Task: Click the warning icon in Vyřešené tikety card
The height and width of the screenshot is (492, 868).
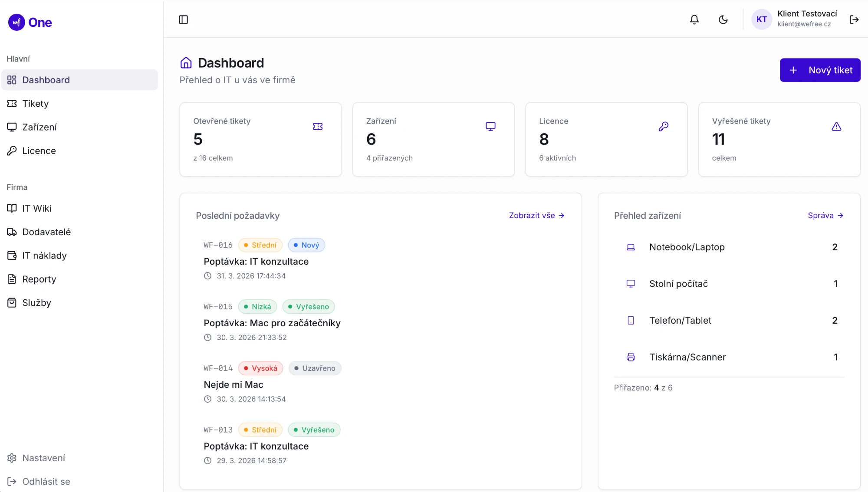Action: [836, 126]
